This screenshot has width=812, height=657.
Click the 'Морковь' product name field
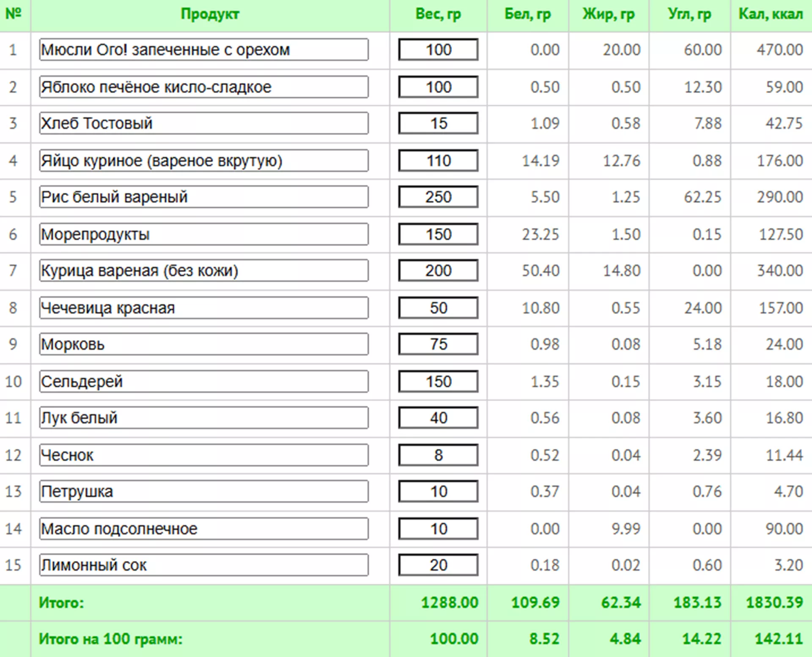[203, 344]
